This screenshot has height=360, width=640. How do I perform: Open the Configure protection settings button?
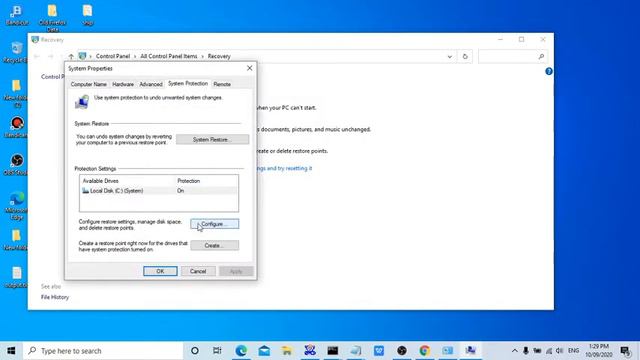[x=214, y=224]
